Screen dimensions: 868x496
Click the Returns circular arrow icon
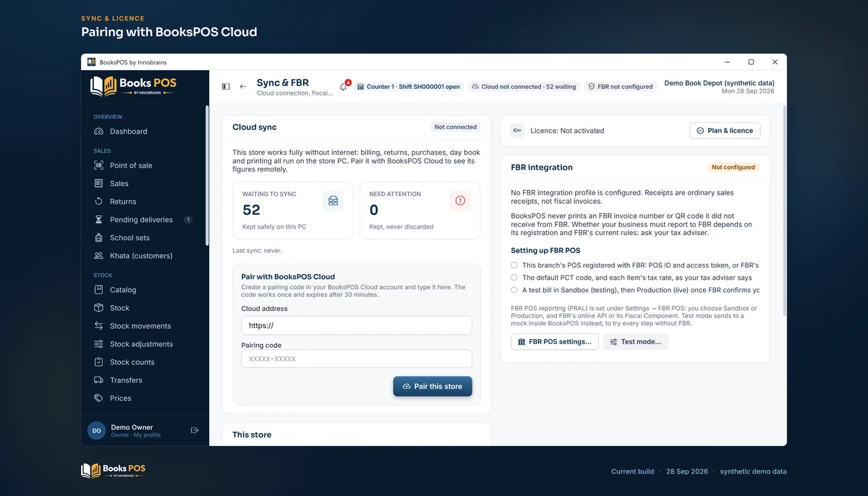98,202
